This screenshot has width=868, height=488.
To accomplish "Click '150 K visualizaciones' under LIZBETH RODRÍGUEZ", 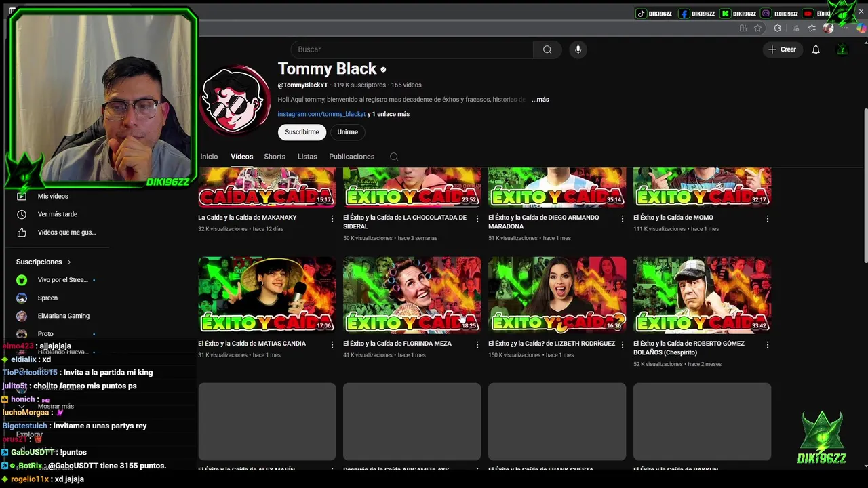I will pyautogui.click(x=515, y=355).
